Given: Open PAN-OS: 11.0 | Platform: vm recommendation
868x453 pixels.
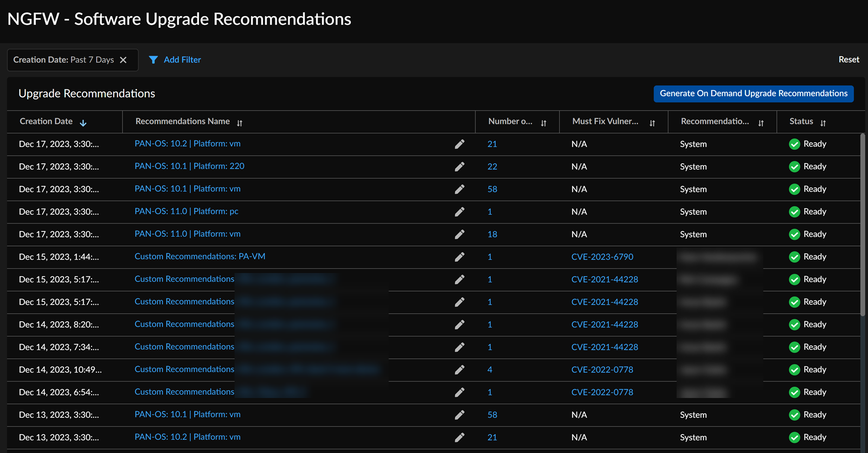Looking at the screenshot, I should (187, 234).
